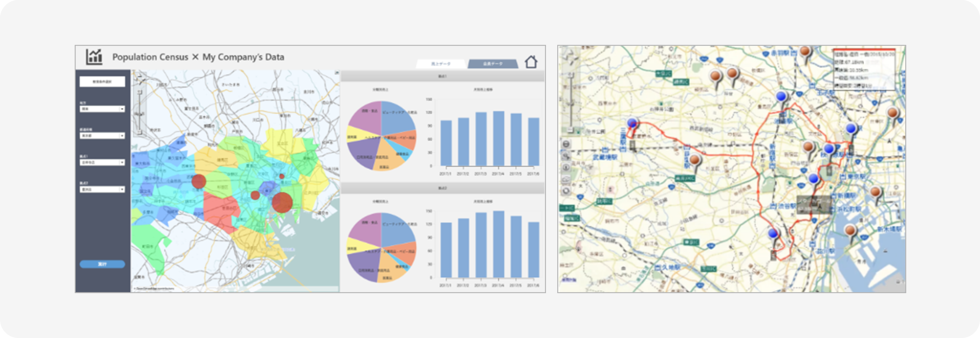Click the zoom slider on the route map
This screenshot has width=980, height=338.
tap(570, 100)
